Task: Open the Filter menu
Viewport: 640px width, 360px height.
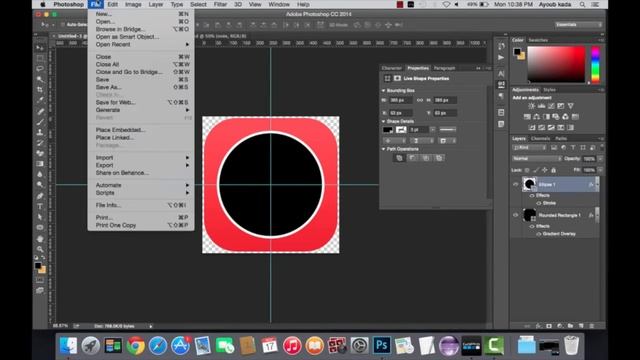Action: (x=220, y=4)
